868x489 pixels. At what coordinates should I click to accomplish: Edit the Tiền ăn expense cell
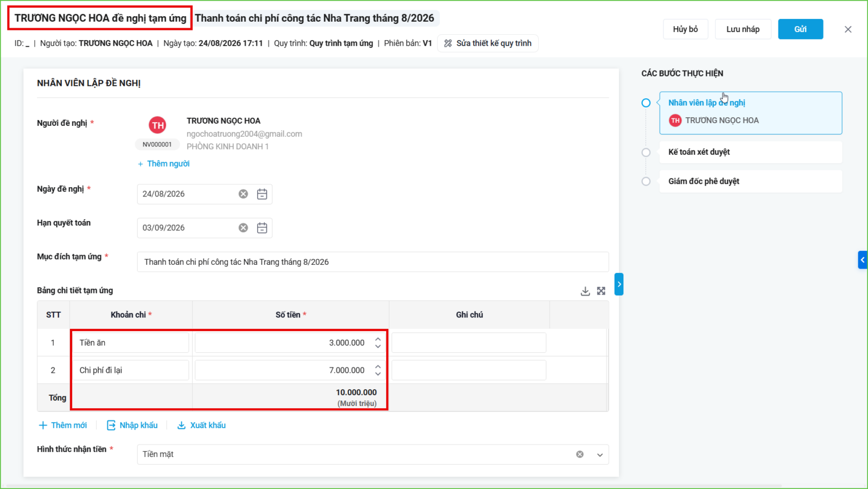[130, 343]
